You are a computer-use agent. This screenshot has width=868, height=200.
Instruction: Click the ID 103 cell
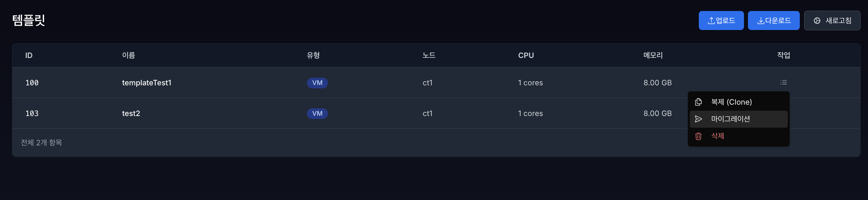32,113
